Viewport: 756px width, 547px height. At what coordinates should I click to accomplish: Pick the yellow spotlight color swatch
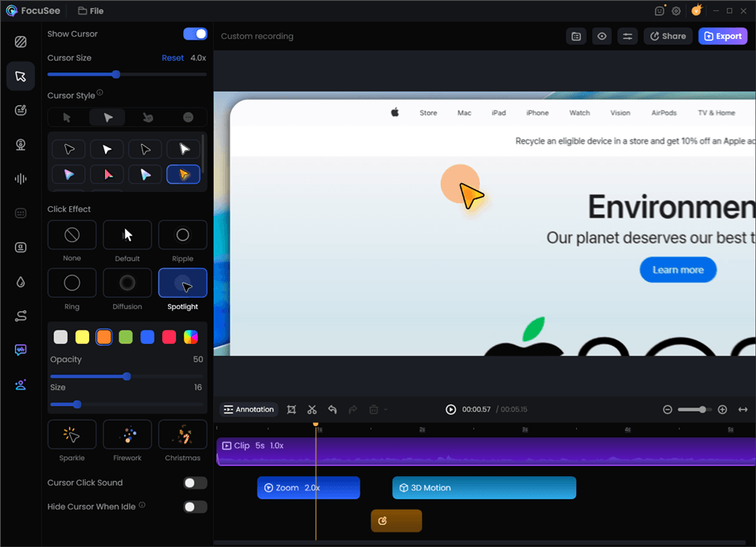83,337
